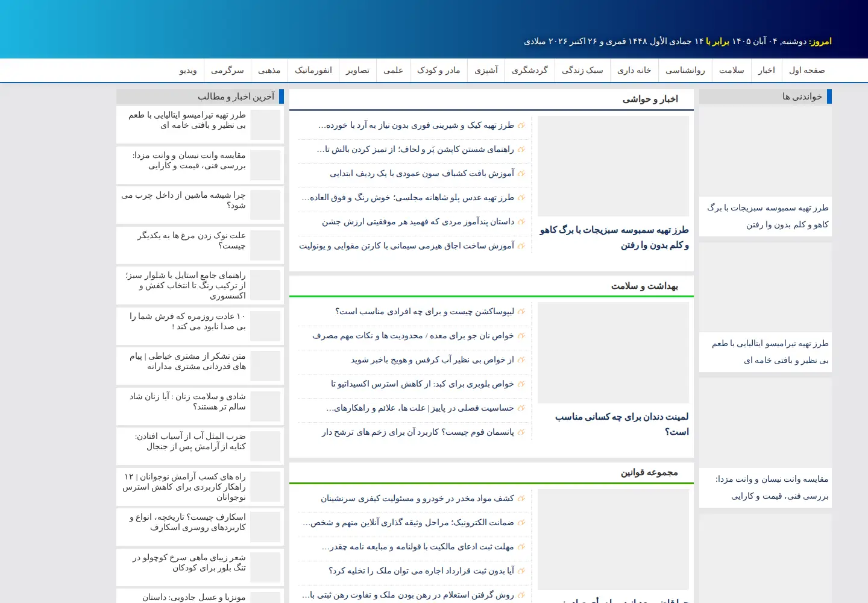Open آموزش بافت کشباف سون عمودی link
This screenshot has width=868, height=603.
(x=422, y=174)
